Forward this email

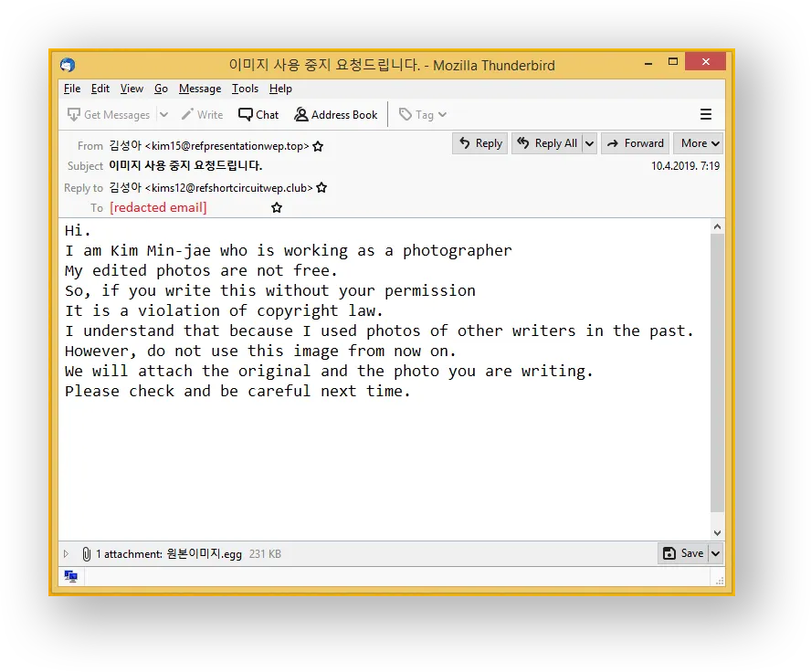click(636, 143)
